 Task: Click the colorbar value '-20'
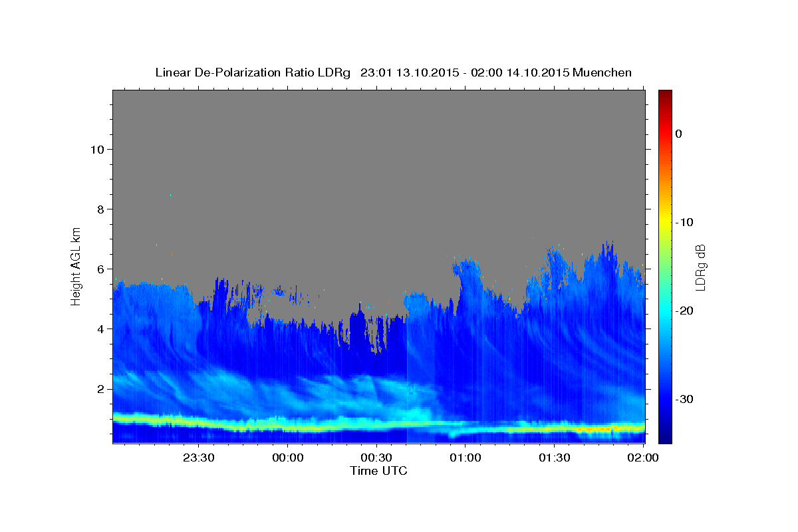tap(684, 311)
